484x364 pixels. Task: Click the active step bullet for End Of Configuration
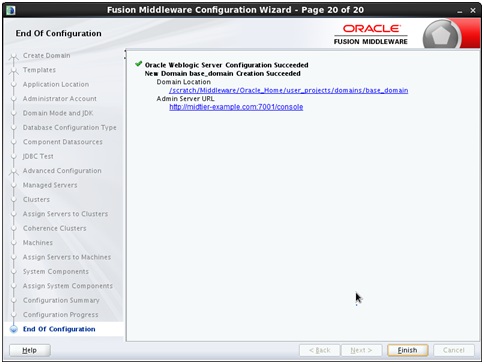click(x=14, y=329)
